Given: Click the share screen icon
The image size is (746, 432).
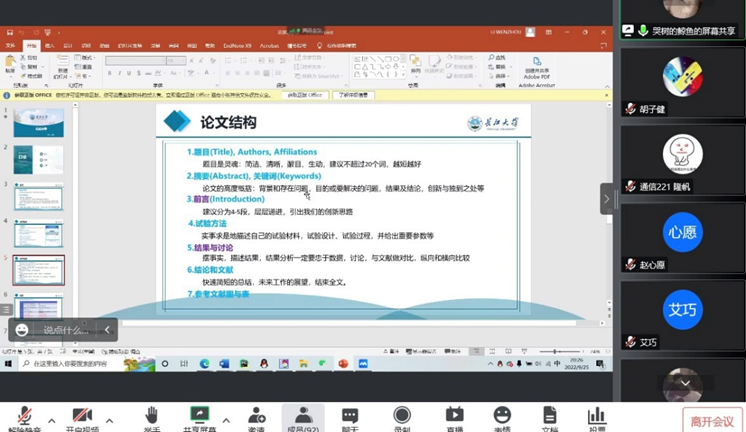Looking at the screenshot, I should pos(200,417).
